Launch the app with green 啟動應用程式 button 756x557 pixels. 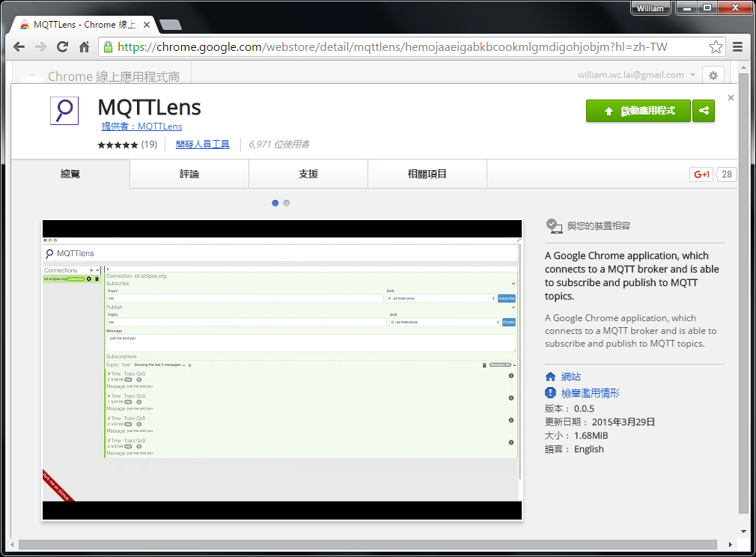point(638,111)
